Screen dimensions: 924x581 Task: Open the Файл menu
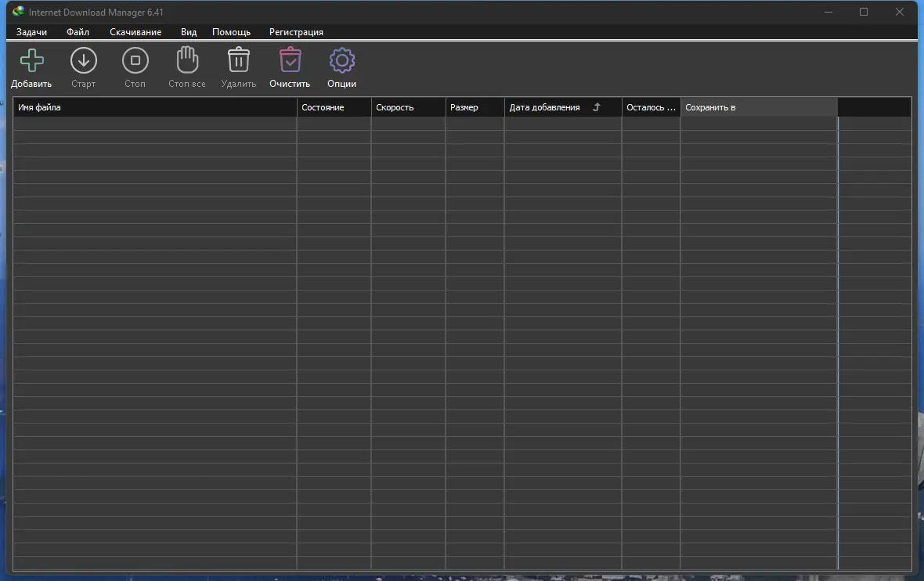(78, 32)
